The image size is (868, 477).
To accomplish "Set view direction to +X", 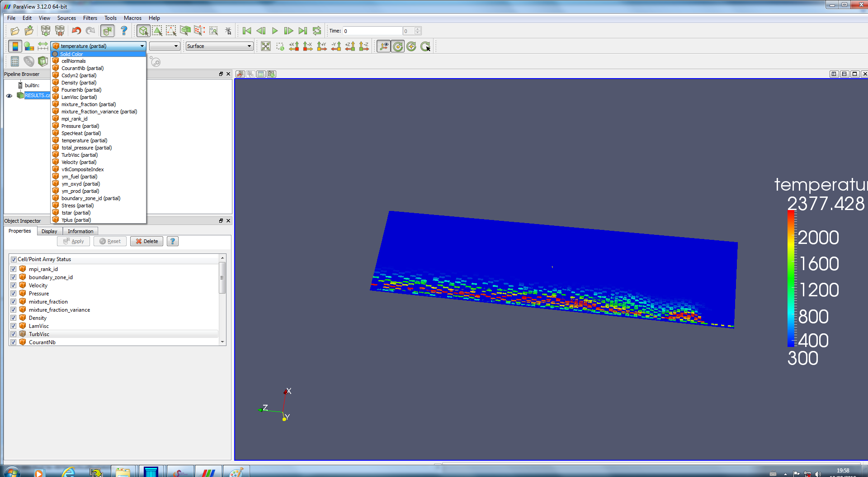I will point(294,47).
